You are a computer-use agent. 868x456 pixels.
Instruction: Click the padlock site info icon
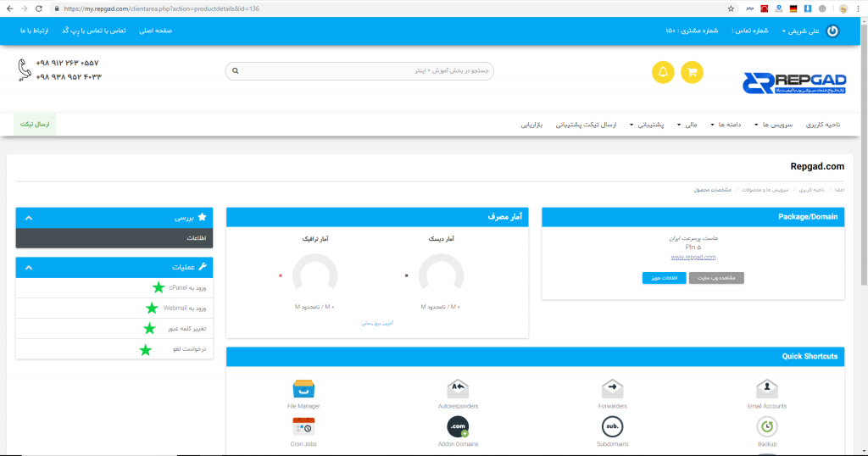click(x=57, y=8)
